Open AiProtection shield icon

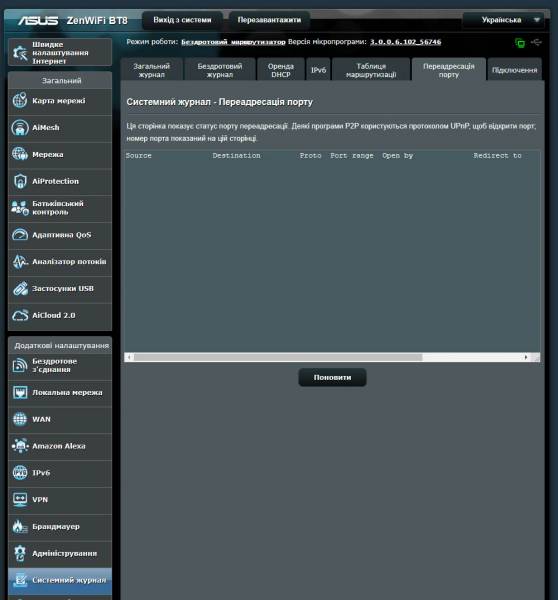(20, 181)
